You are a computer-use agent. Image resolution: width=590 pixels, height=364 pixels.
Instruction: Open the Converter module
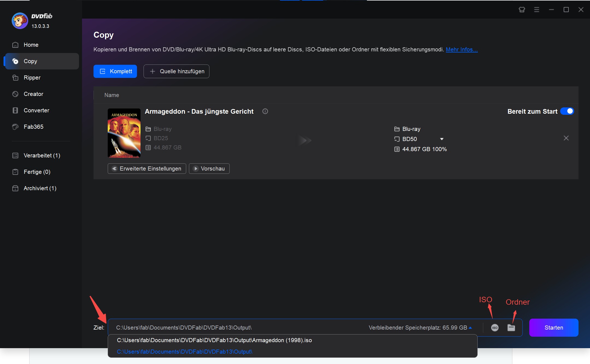coord(42,110)
